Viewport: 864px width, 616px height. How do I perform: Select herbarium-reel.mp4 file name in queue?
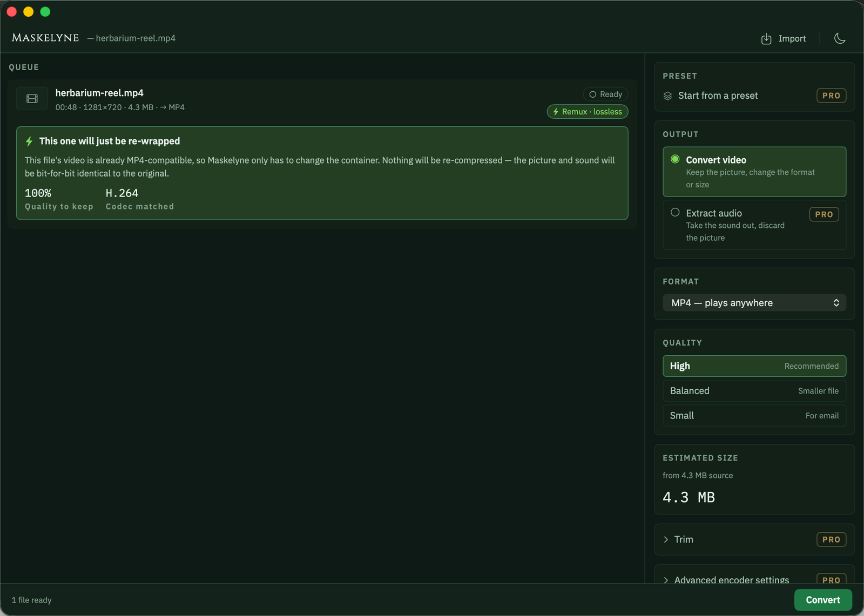(99, 93)
